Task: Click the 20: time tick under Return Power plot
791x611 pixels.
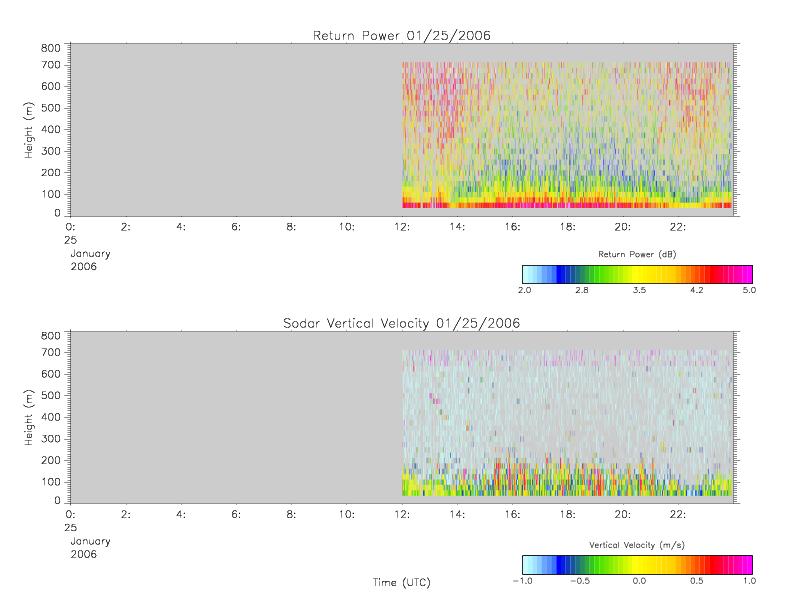Action: point(623,227)
